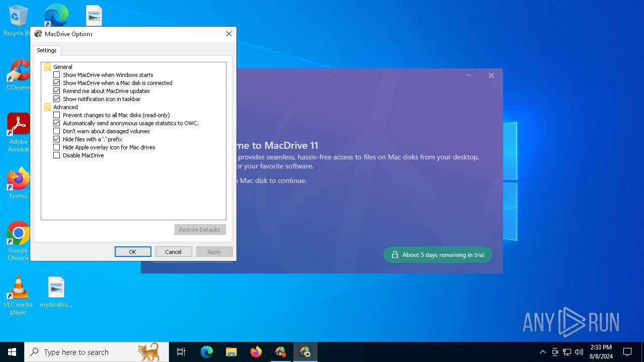Switch to the active MacDrive taskbar icon

[305, 352]
